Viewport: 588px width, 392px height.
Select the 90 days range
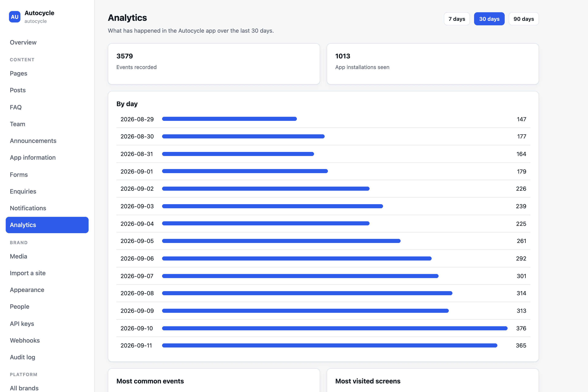[x=524, y=19]
